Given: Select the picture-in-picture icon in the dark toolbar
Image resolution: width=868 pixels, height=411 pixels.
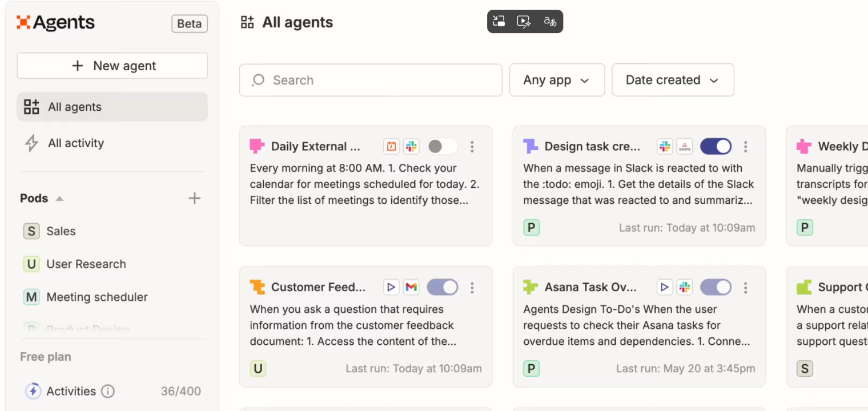Looking at the screenshot, I should 498,21.
